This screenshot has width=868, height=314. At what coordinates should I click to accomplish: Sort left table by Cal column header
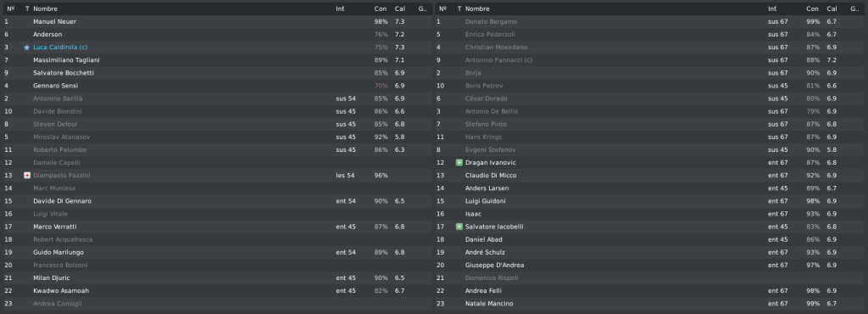(x=400, y=8)
